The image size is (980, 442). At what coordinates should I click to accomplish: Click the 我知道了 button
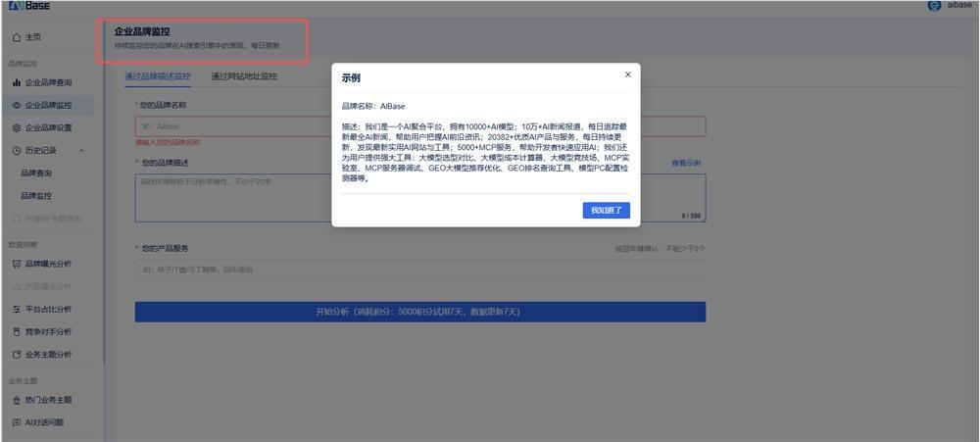point(605,211)
